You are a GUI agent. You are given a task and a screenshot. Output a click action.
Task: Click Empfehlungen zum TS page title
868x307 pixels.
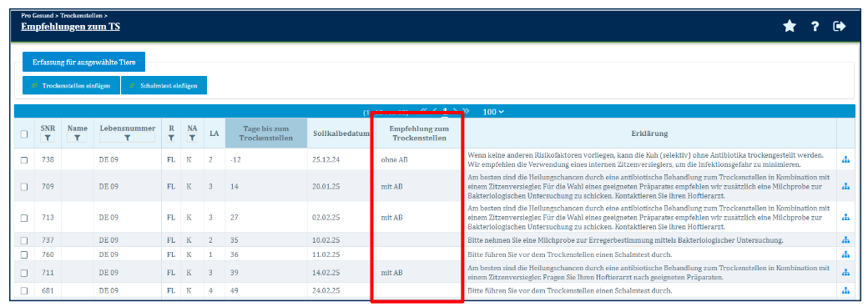click(70, 26)
